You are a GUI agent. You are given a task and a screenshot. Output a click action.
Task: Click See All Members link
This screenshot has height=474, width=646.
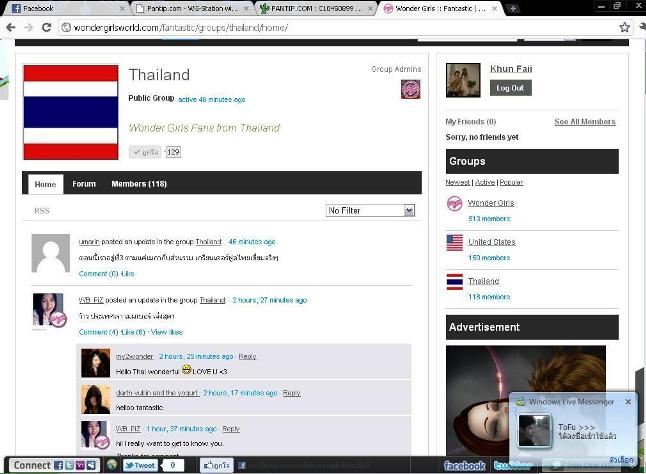tap(585, 122)
